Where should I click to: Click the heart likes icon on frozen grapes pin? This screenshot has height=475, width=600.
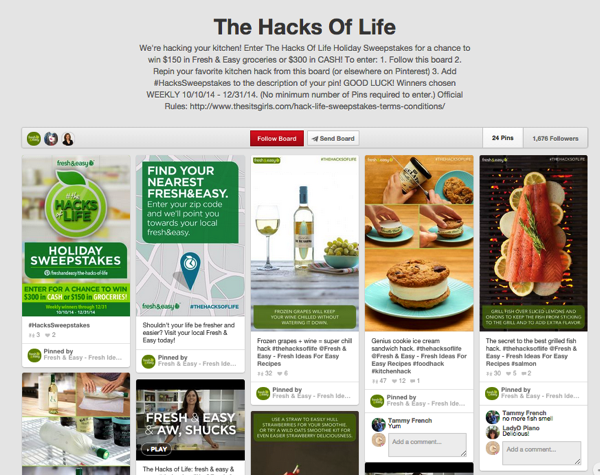(x=280, y=373)
